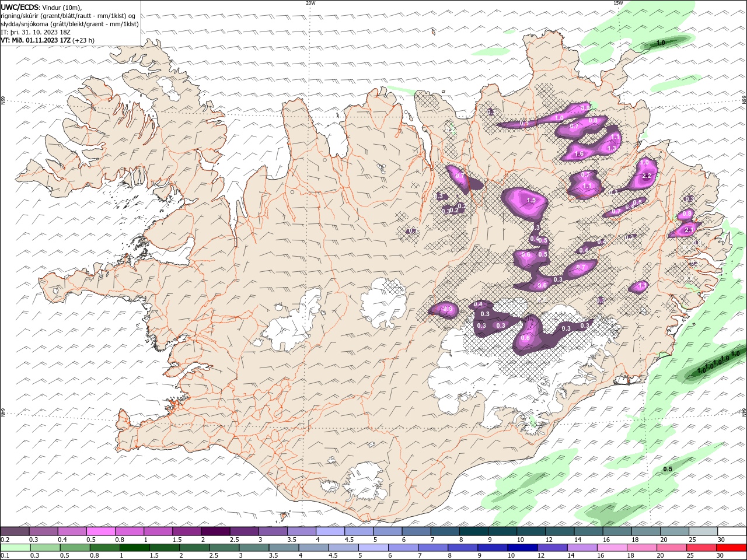
Task: Pick lower legend swatch between 2 and 2.5
Action: pos(194,548)
